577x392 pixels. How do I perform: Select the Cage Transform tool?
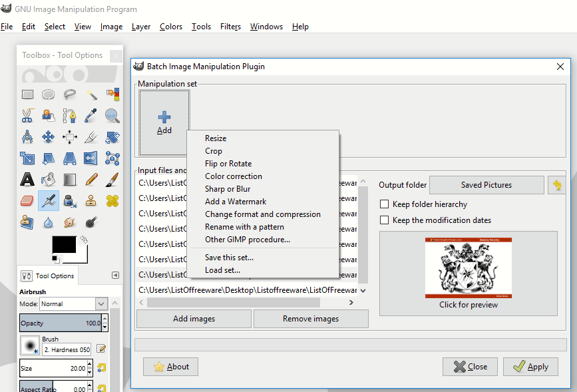112,158
